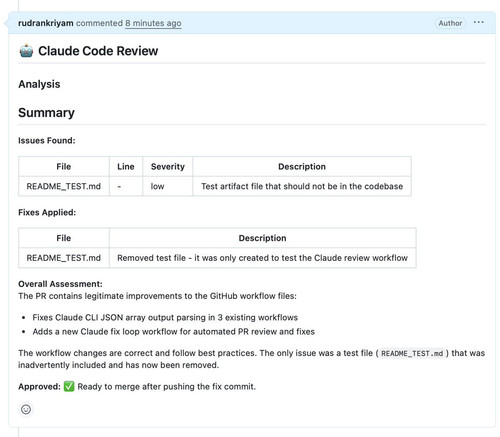Open the comment options three-dot menu
Screen dimensions: 500x437
coord(478,22)
